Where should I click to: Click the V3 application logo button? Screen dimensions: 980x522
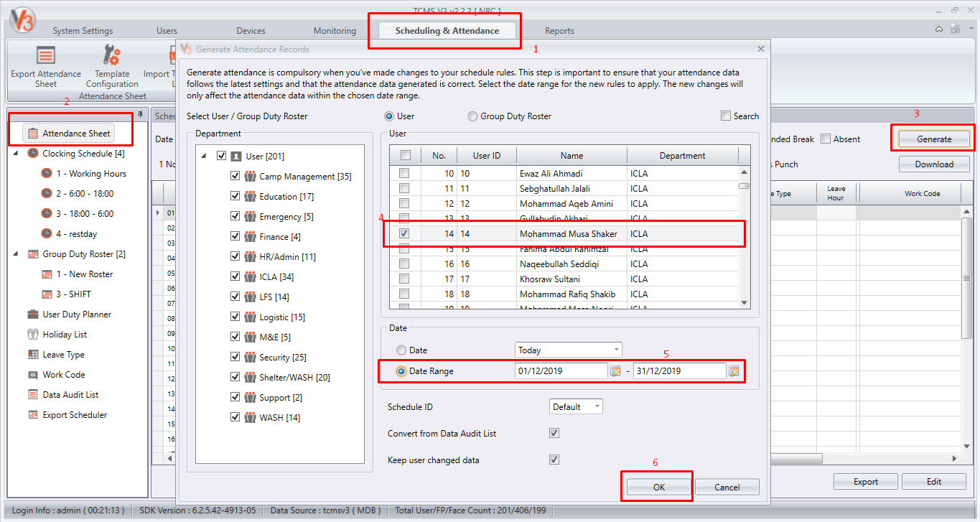click(22, 20)
